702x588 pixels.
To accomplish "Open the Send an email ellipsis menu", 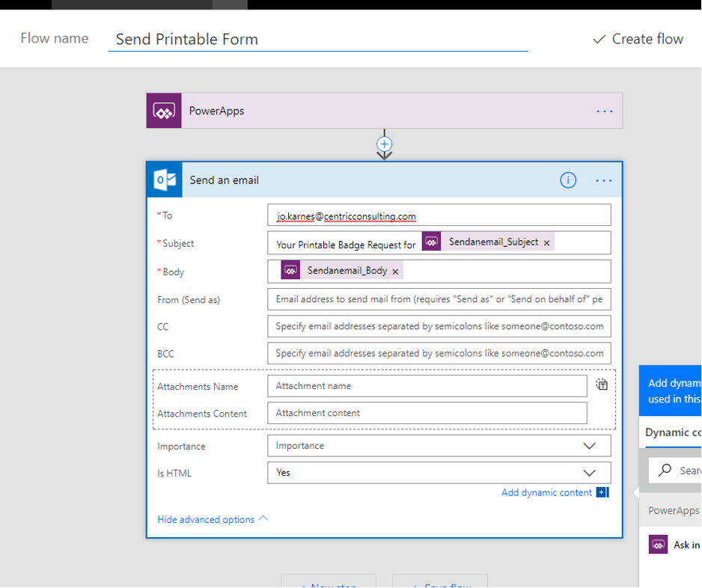I will (x=604, y=180).
